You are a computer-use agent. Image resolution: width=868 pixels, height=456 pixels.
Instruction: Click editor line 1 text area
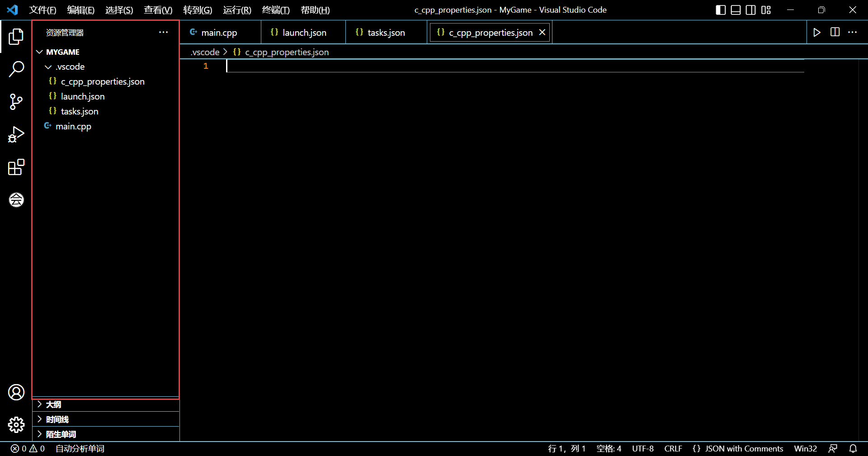coord(515,66)
